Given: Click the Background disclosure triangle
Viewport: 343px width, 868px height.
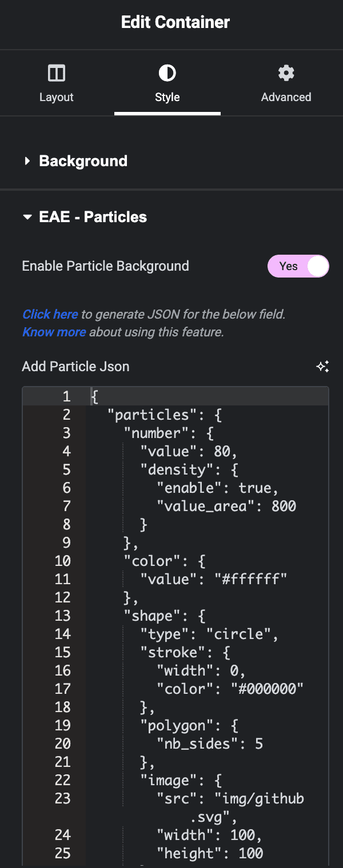Looking at the screenshot, I should 27,160.
